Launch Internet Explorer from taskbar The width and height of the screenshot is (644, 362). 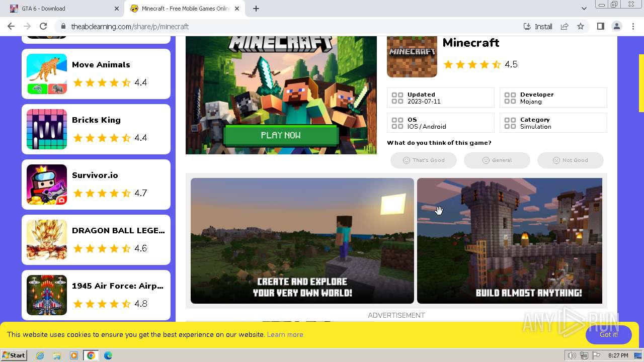pyautogui.click(x=40, y=355)
